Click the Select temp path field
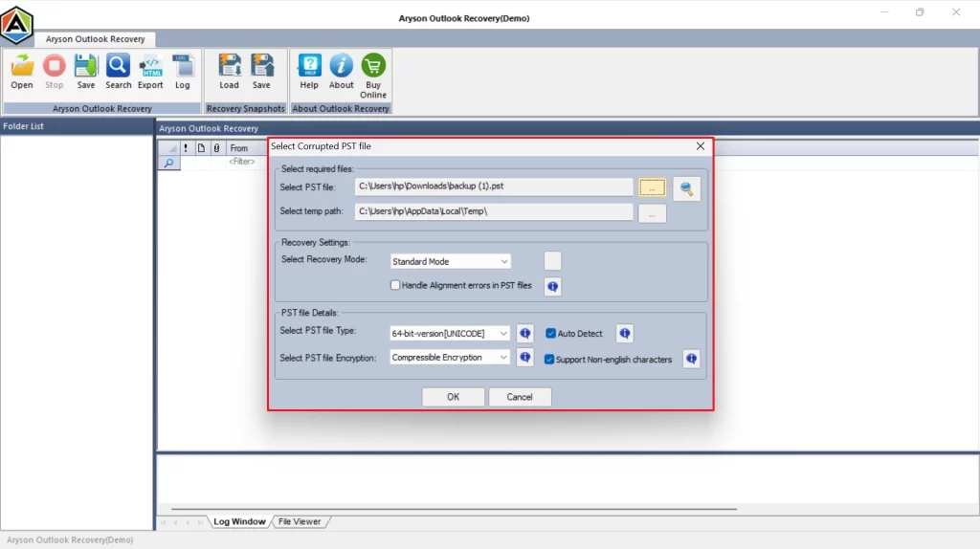 (494, 211)
